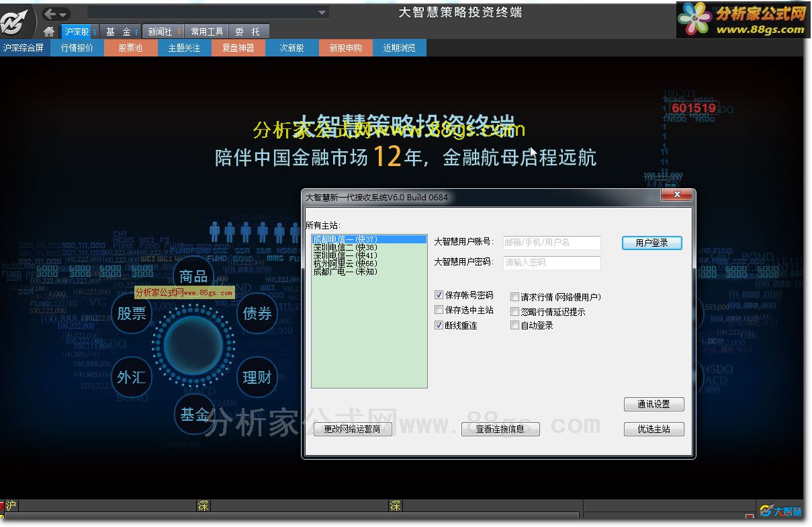Open the 委托 tab
The height and width of the screenshot is (527, 812).
pyautogui.click(x=248, y=32)
